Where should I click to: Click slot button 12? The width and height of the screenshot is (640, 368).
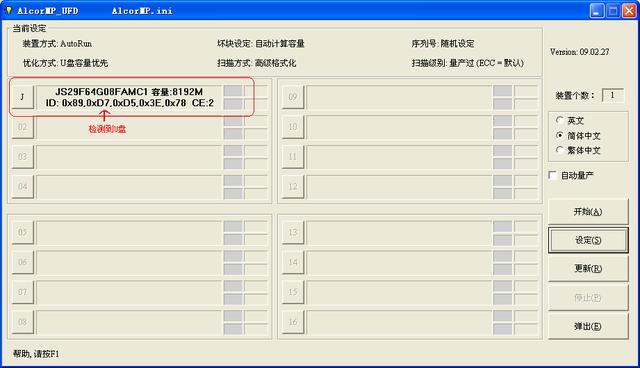[x=293, y=186]
